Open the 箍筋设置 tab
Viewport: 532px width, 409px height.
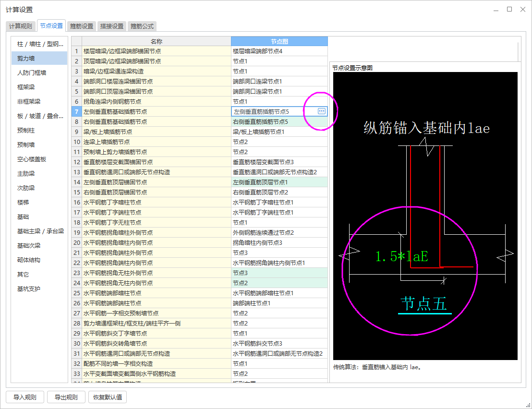(x=82, y=26)
